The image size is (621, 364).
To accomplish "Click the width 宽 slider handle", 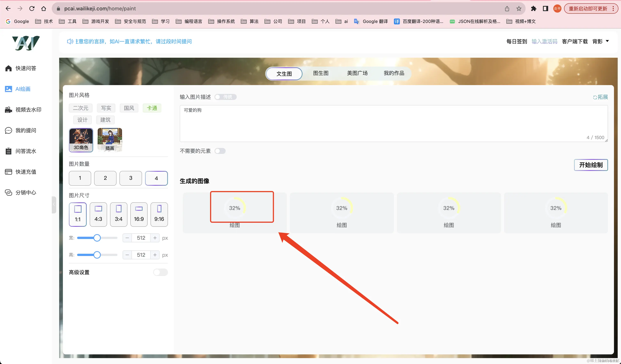I will (97, 238).
